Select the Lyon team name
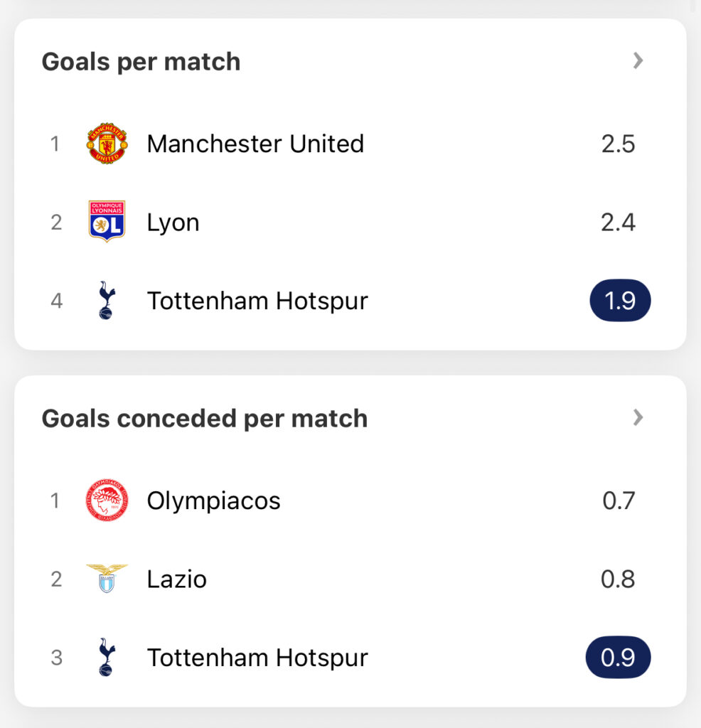 tap(173, 223)
